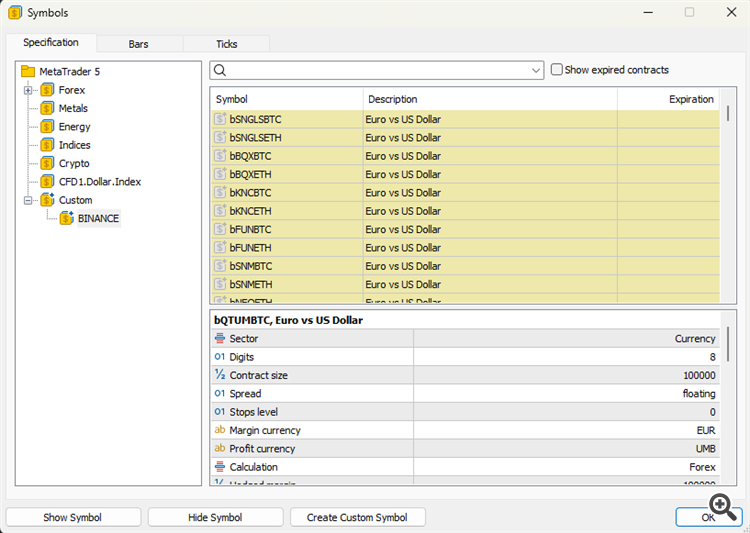Click the Symbols window title icon
The width and height of the screenshot is (750, 533).
[x=15, y=12]
